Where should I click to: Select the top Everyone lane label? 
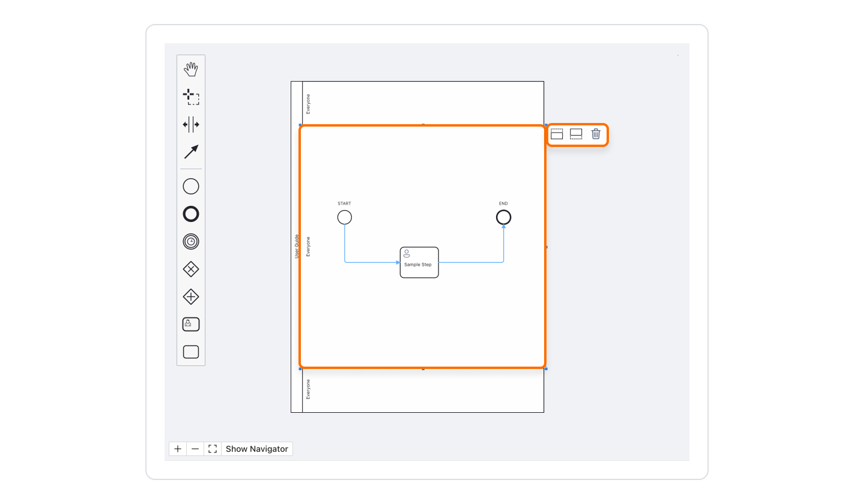[309, 104]
